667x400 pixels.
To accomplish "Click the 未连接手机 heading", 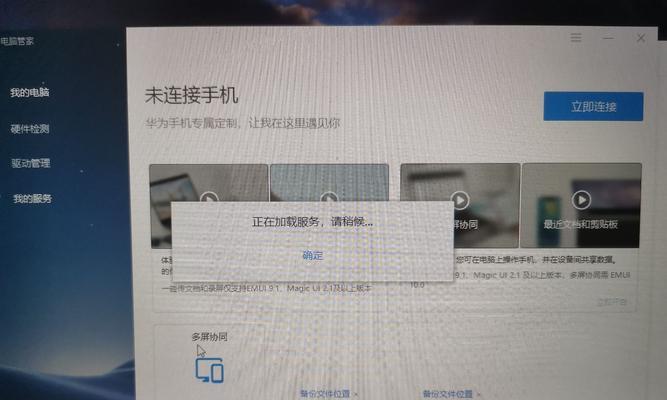I will [x=191, y=95].
